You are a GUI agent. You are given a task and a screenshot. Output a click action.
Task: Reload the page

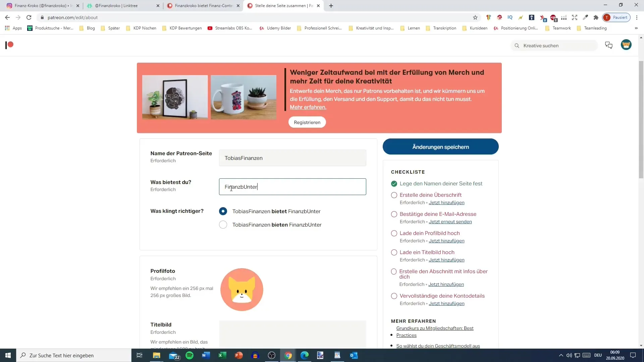coord(29,17)
